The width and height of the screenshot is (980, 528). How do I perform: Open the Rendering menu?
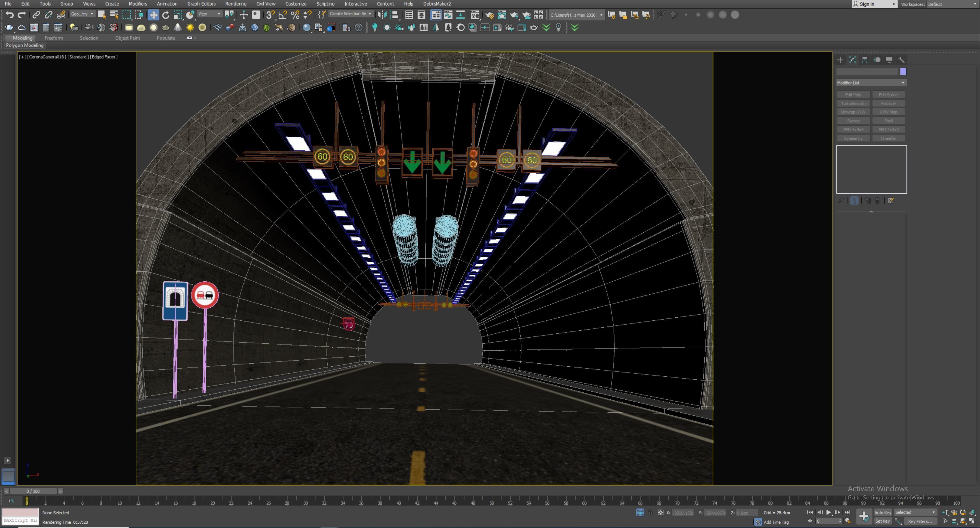[x=236, y=4]
